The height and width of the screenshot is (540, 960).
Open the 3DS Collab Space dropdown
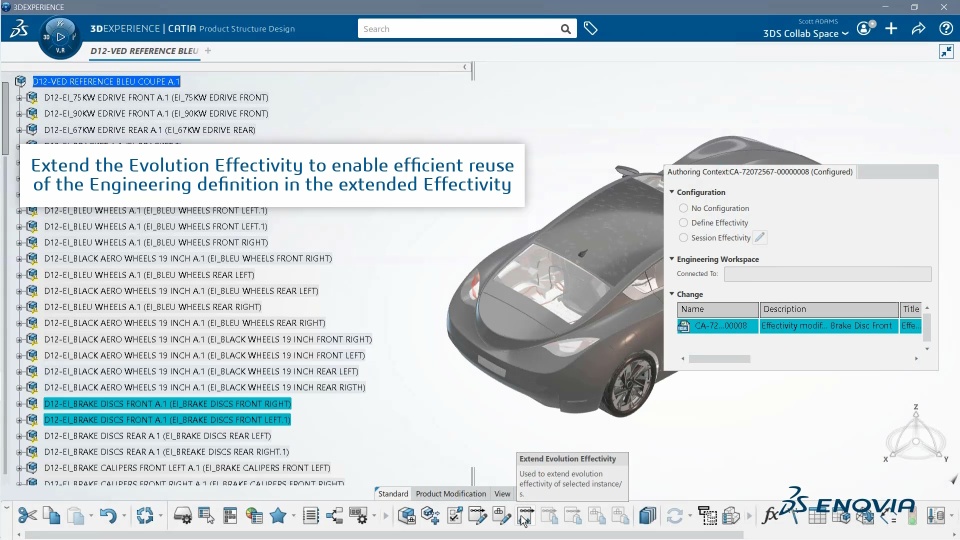tap(806, 34)
